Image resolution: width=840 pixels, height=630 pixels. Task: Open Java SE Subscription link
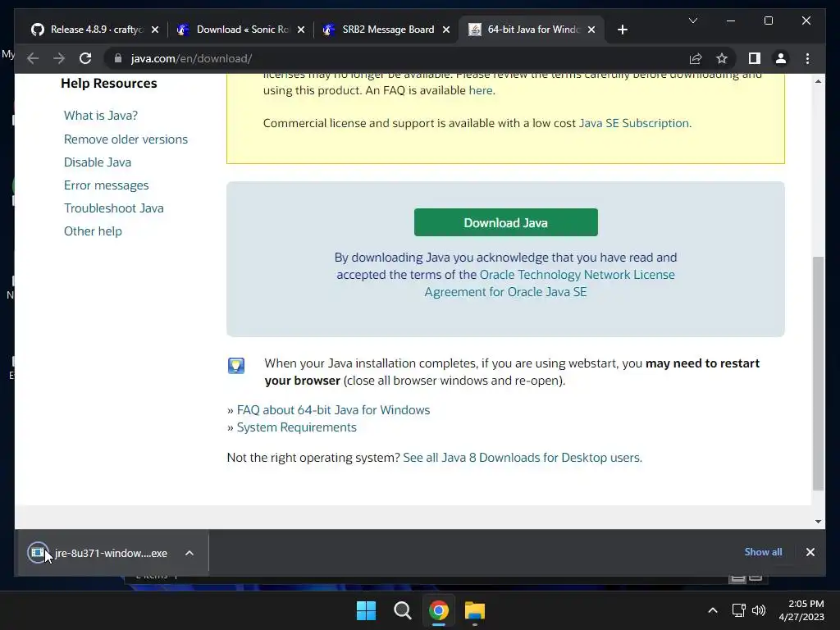click(634, 123)
